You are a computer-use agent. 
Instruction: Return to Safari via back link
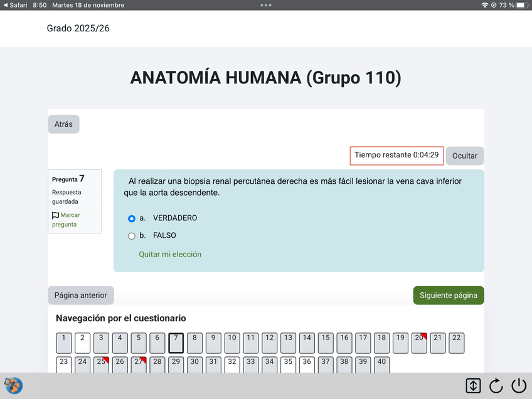point(14,5)
